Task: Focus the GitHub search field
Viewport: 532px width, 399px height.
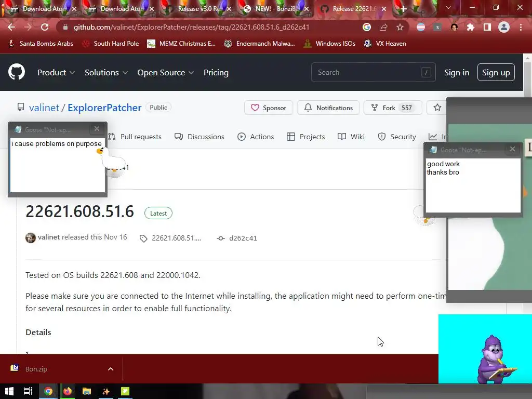Action: (x=373, y=72)
